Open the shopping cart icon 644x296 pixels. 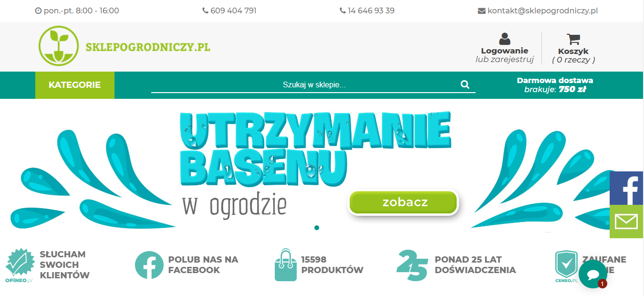573,39
